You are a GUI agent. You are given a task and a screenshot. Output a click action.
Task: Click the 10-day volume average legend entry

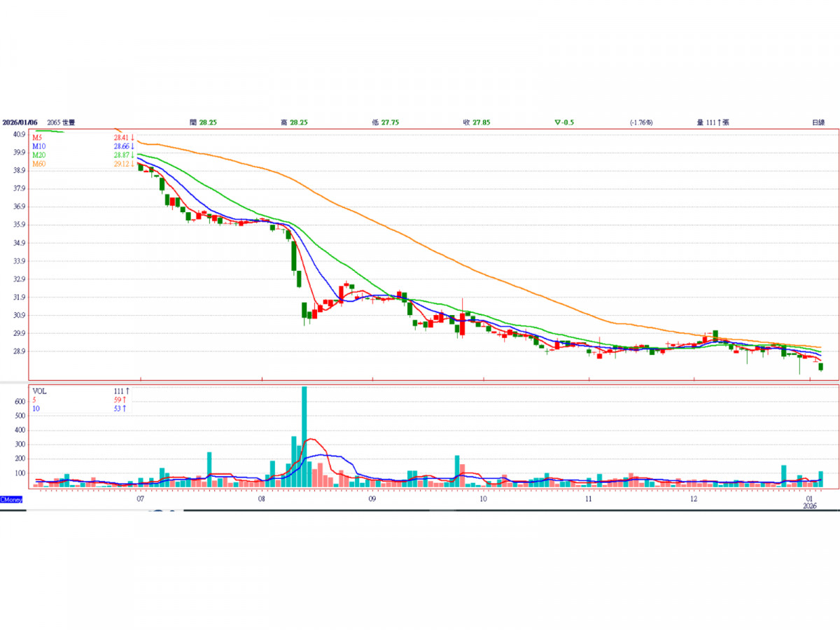click(36, 408)
